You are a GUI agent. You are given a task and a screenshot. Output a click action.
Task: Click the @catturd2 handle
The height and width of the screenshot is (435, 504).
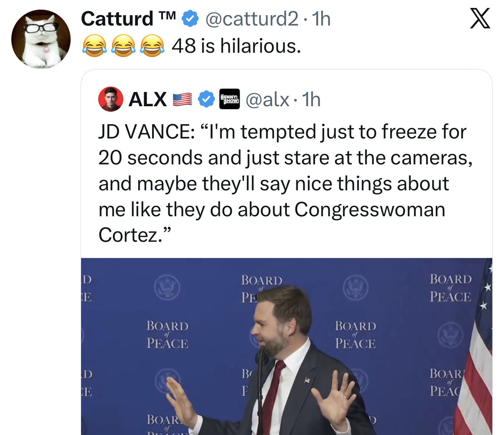click(254, 18)
